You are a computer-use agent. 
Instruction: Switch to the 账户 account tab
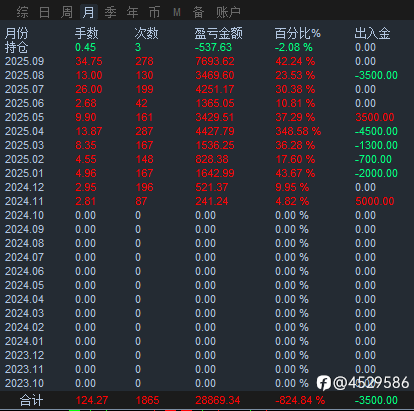pos(228,12)
